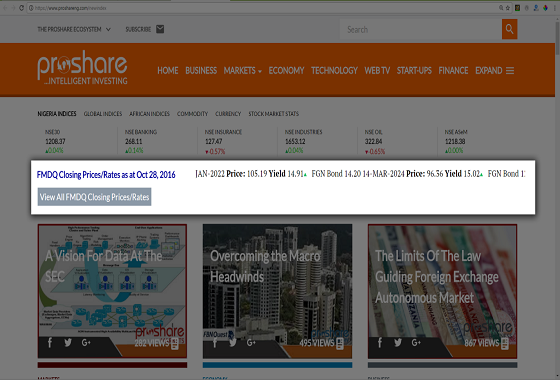
Task: Open Finance in main navigation
Action: click(x=453, y=71)
